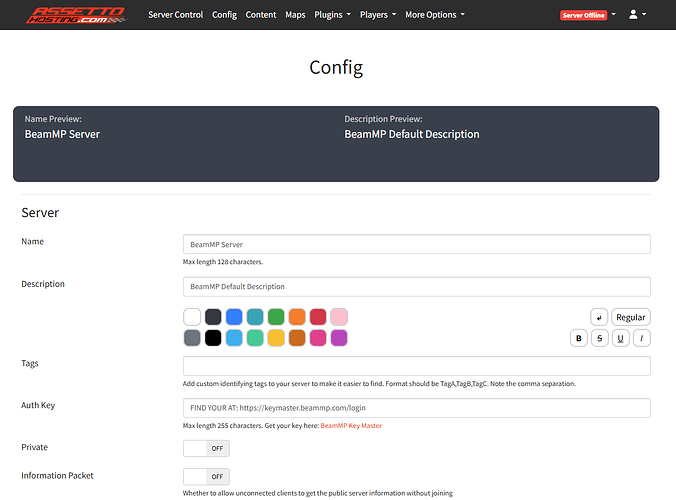The image size is (676, 500).
Task: Apply underline formatting with U button
Action: [x=621, y=338]
